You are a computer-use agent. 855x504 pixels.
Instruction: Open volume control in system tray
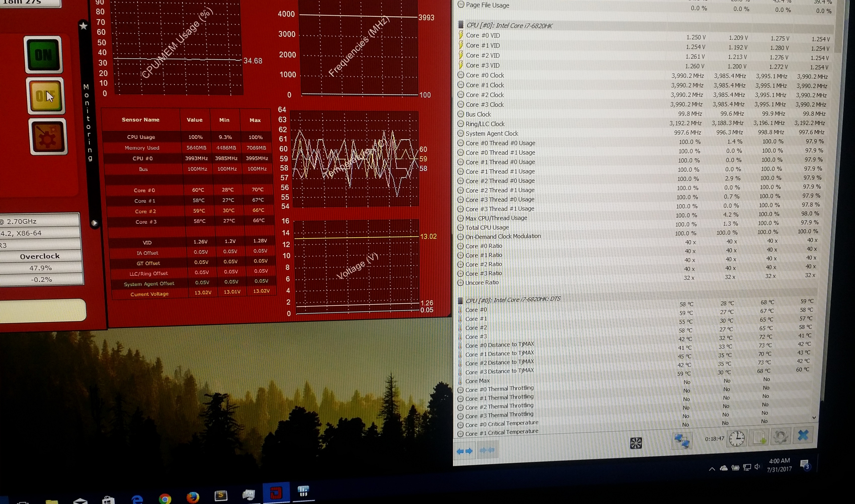tap(757, 467)
